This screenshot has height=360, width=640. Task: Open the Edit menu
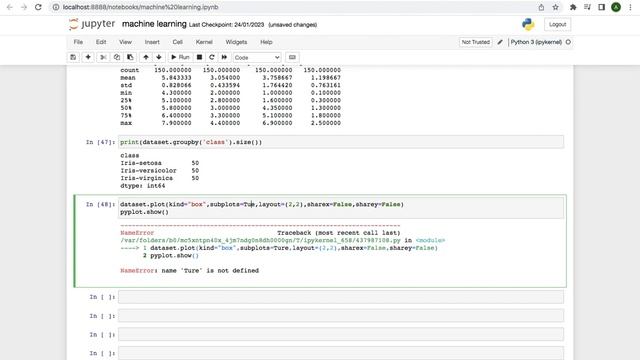click(101, 42)
